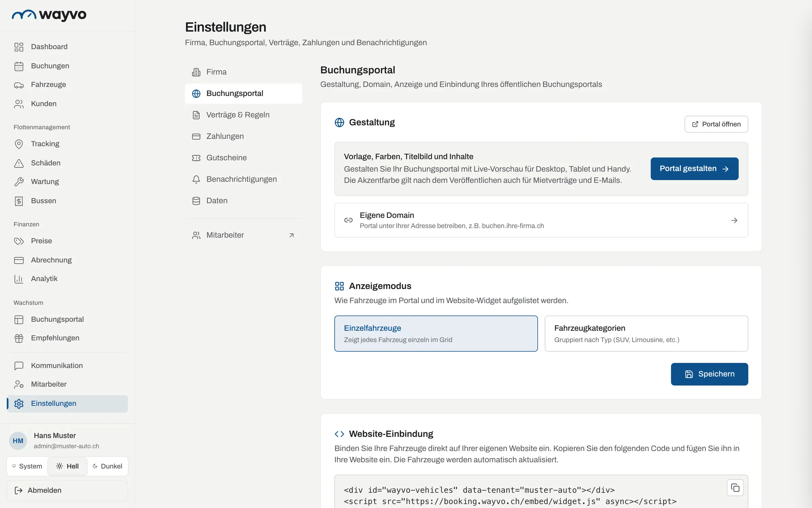Open Schäden warning triangle entry

pyautogui.click(x=67, y=163)
